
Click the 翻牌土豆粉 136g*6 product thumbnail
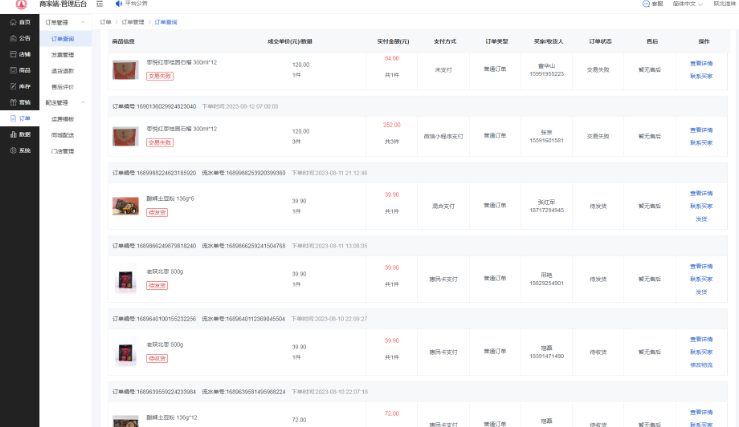(x=125, y=206)
